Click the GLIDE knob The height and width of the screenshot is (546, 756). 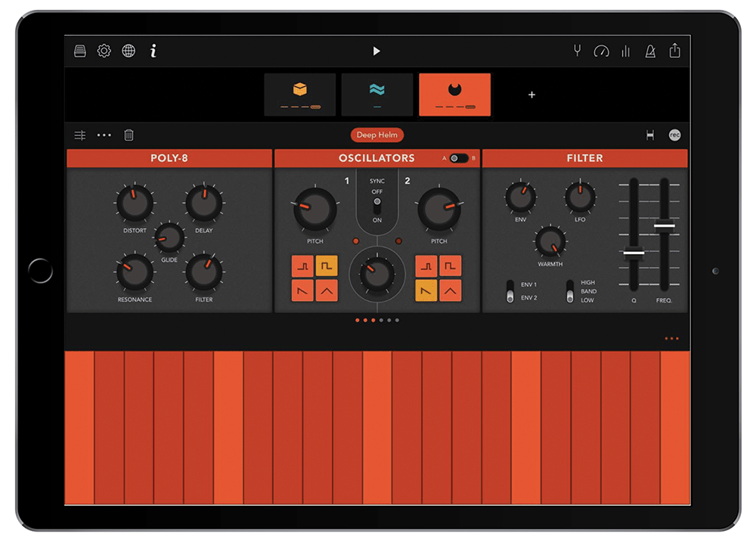pos(169,238)
